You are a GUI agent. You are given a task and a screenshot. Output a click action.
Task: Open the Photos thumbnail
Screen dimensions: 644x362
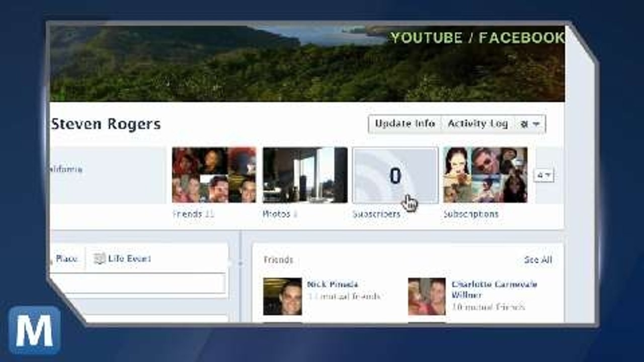tap(305, 175)
